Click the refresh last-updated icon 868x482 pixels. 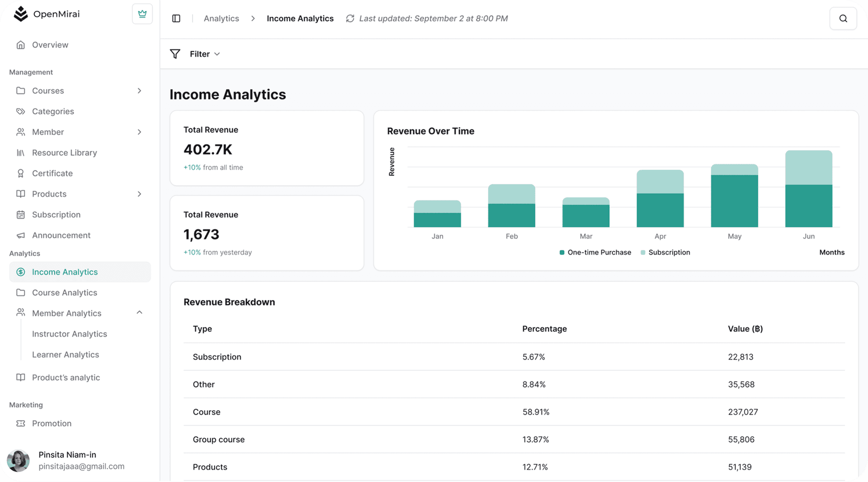click(350, 19)
